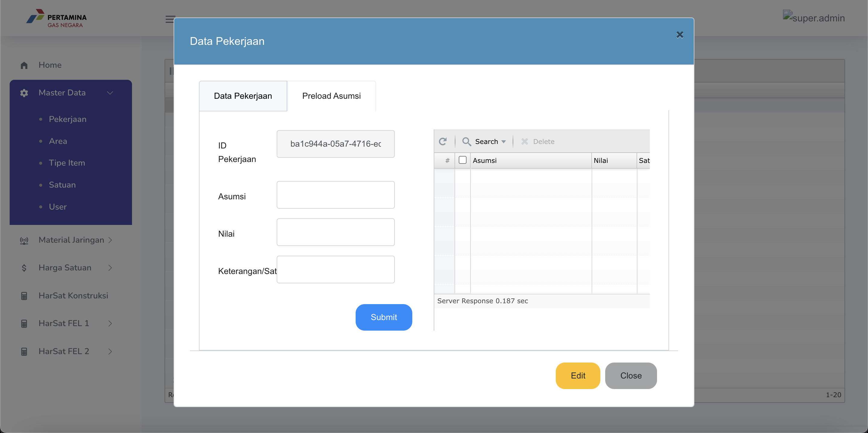
Task: Click the Harga Satuan dollar icon
Action: [24, 268]
